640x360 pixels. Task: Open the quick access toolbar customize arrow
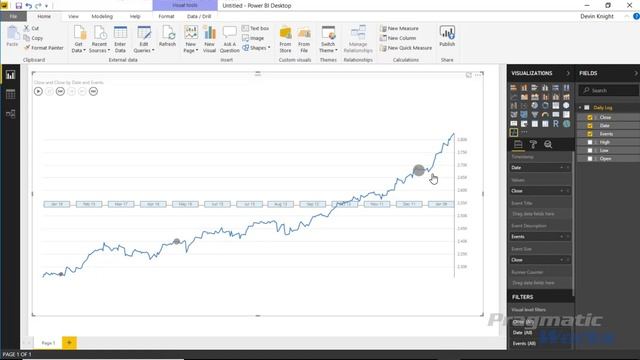pos(47,6)
